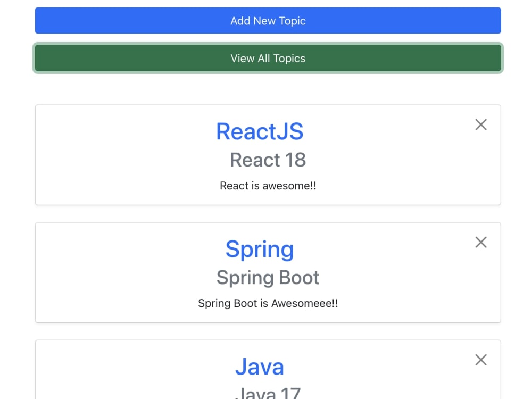
Task: Open the Spring title link
Action: [x=260, y=250]
